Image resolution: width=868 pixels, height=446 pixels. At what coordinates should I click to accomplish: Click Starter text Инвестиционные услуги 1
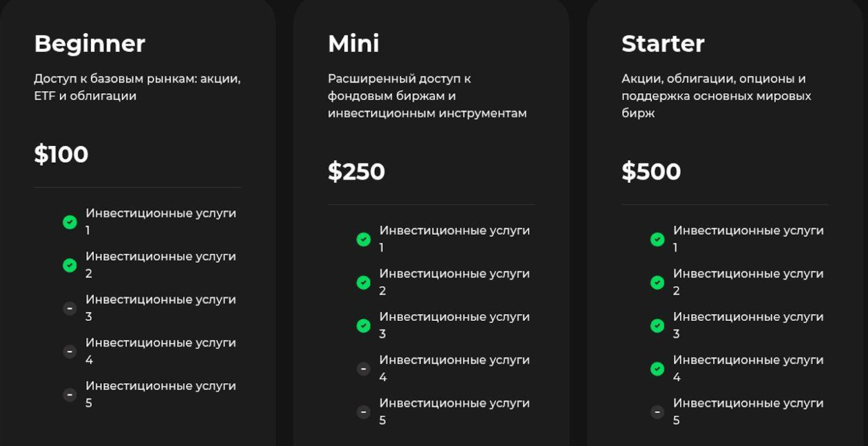pos(748,238)
